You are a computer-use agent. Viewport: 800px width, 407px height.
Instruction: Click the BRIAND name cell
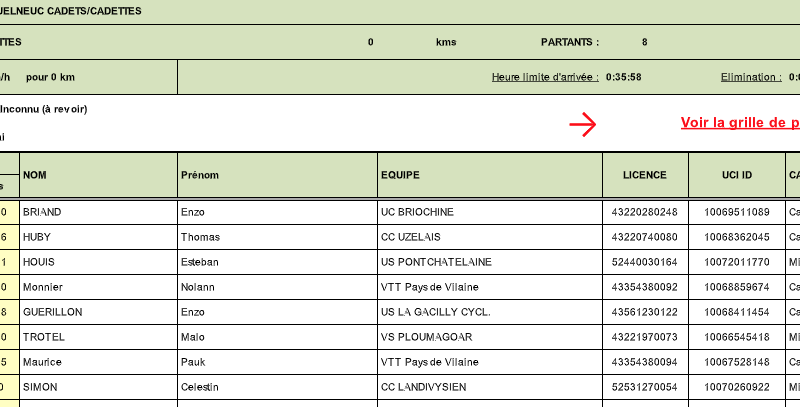42,212
